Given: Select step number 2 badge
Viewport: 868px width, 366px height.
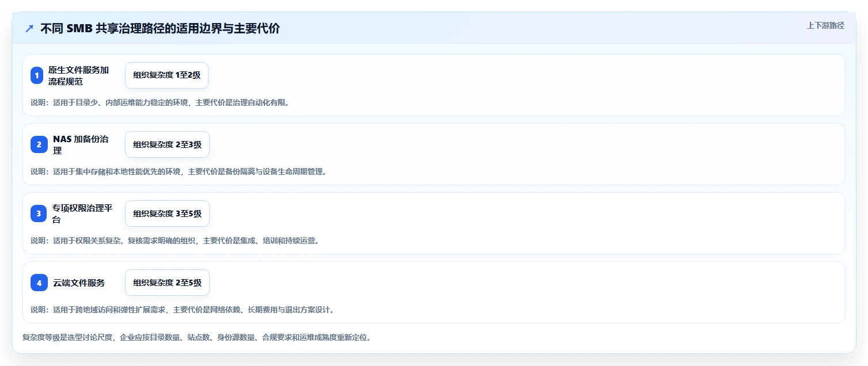Looking at the screenshot, I should pos(39,144).
